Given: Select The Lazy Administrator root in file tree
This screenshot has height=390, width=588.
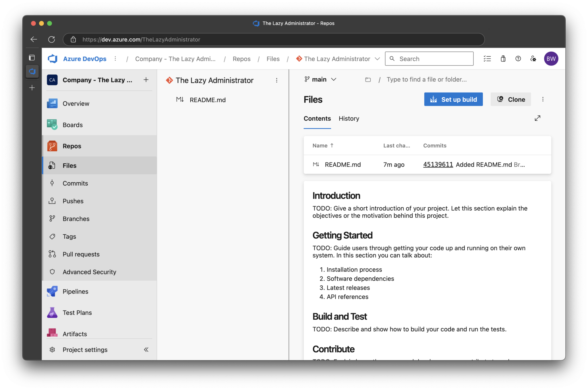Looking at the screenshot, I should coord(214,80).
